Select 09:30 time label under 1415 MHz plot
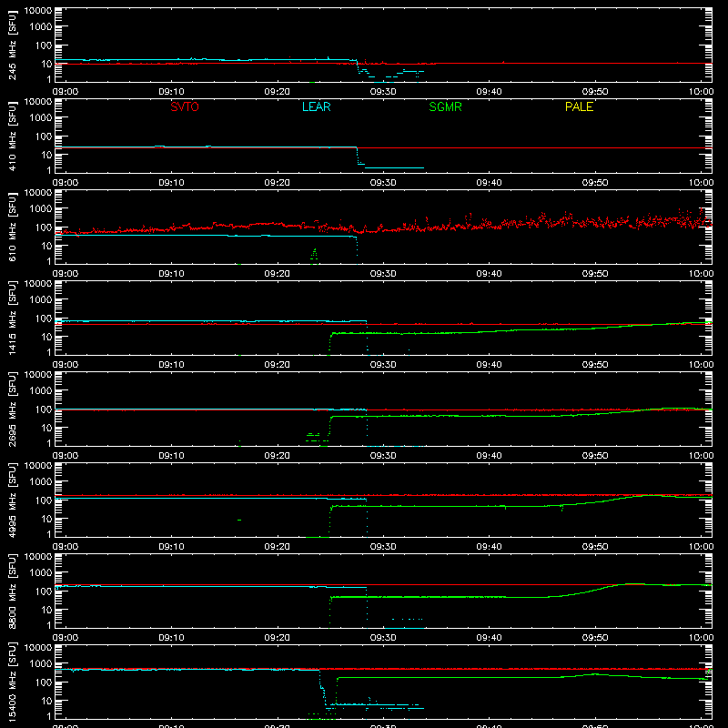728x728 pixels. click(383, 365)
